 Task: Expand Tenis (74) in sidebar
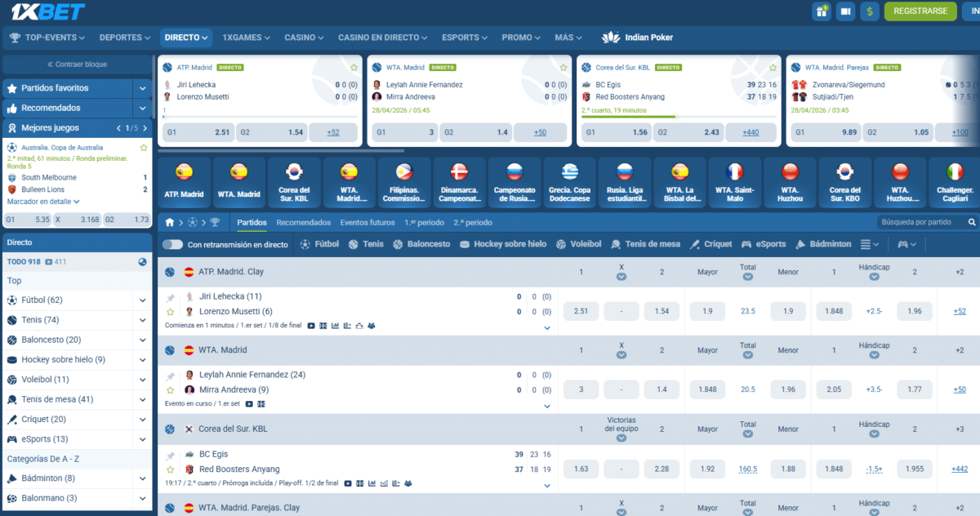click(x=143, y=320)
